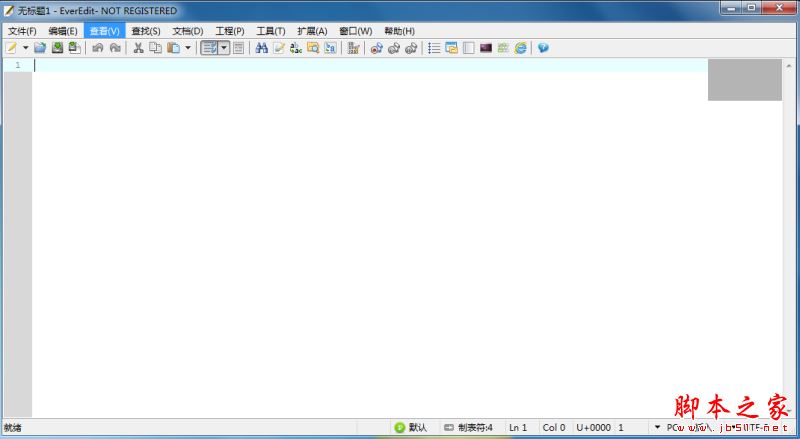
Task: Click the 就绪 status text
Action: [x=13, y=428]
